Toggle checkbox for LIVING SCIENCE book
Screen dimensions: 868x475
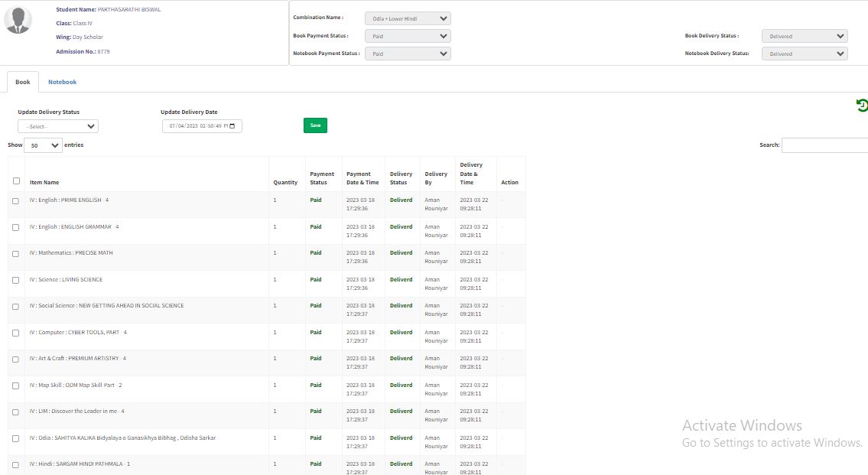[16, 281]
